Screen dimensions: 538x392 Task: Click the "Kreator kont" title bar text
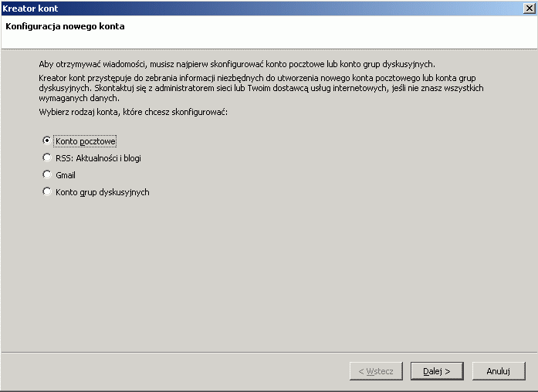coord(30,8)
